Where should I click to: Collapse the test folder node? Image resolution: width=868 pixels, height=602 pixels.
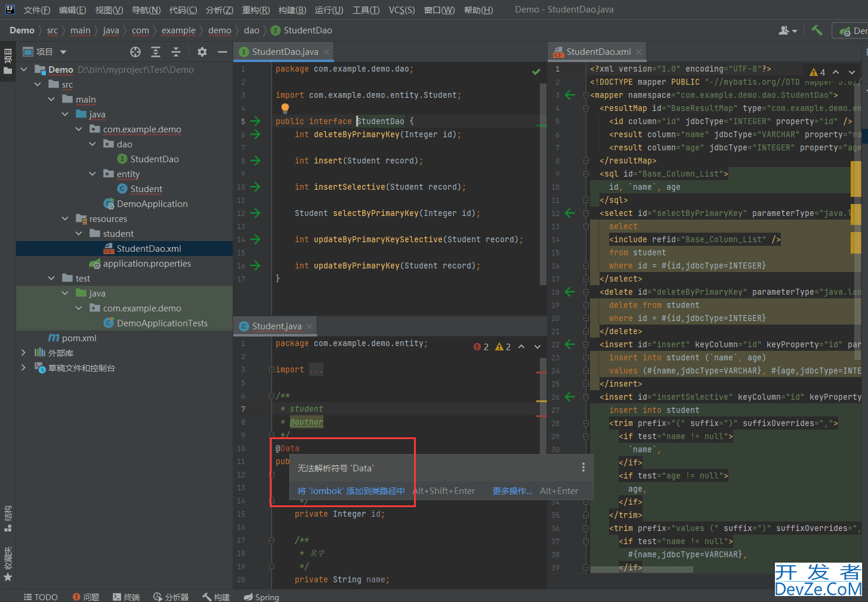point(51,279)
